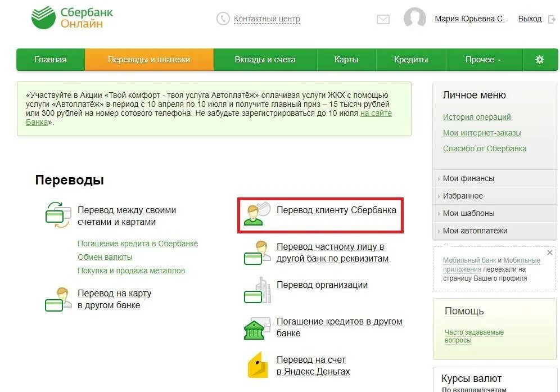Expand Мои финансы in personal menu

click(495, 178)
